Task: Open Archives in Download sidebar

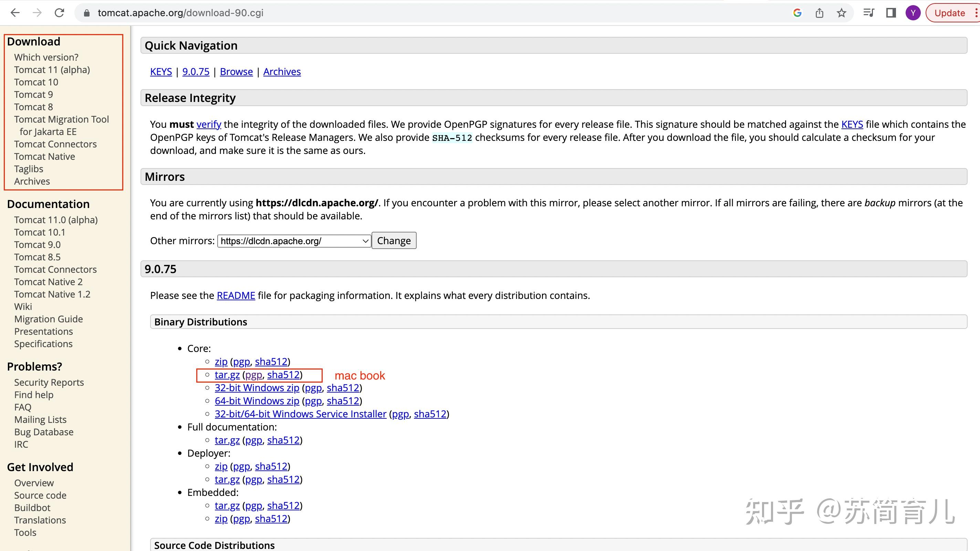Action: click(32, 181)
